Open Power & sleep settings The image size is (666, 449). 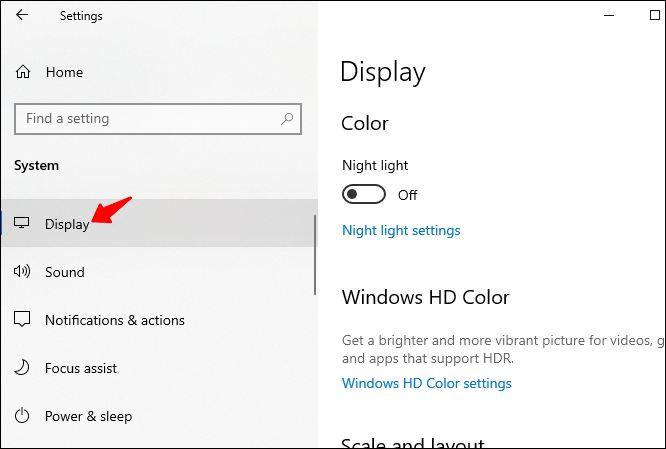[x=159, y=416]
